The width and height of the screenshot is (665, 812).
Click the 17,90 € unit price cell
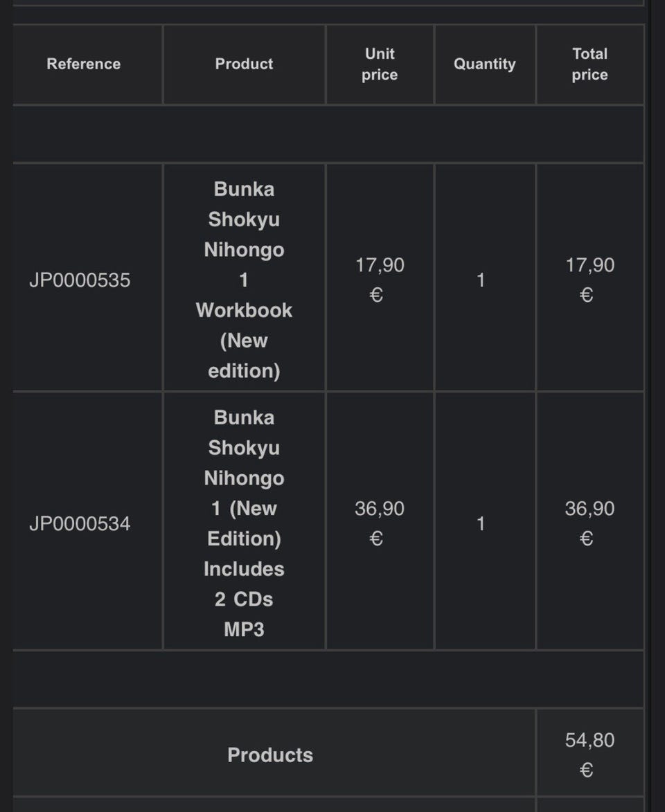(x=380, y=280)
